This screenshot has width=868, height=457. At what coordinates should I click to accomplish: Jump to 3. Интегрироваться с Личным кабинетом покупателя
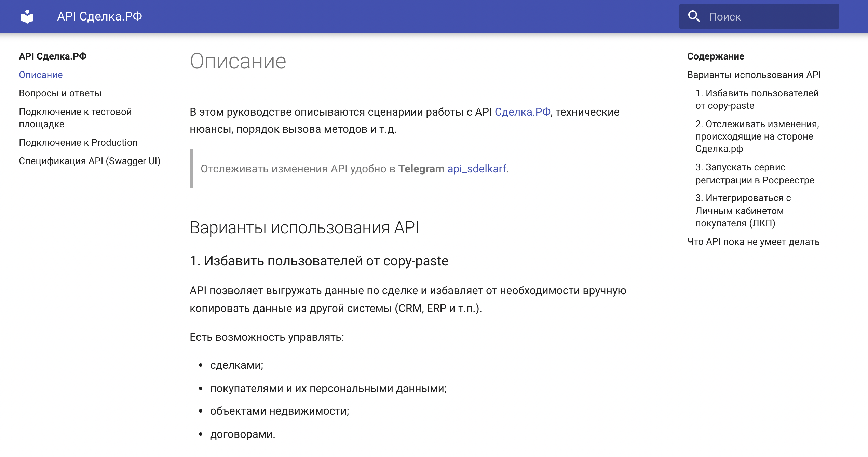tap(743, 210)
